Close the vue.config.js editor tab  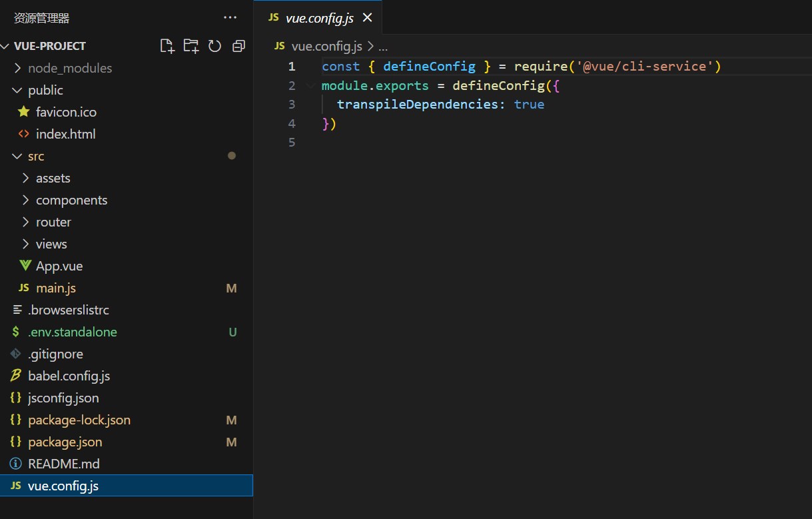click(368, 18)
